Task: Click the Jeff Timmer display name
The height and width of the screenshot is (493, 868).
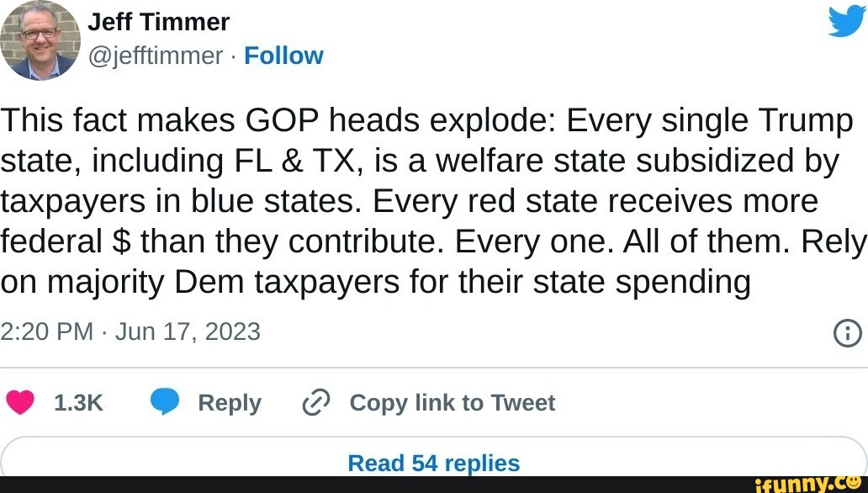Action: [158, 22]
